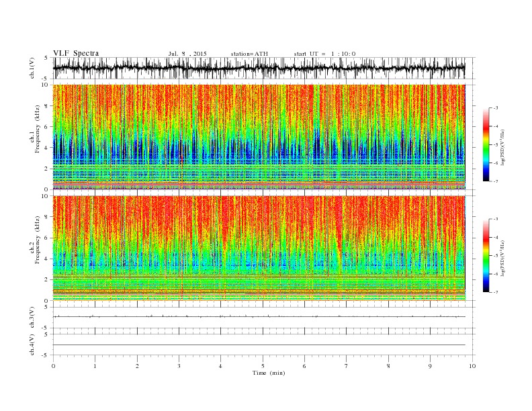532x411 pixels.
Task: Click the ch.1 spectrogram color scale bar
Action: point(486,144)
